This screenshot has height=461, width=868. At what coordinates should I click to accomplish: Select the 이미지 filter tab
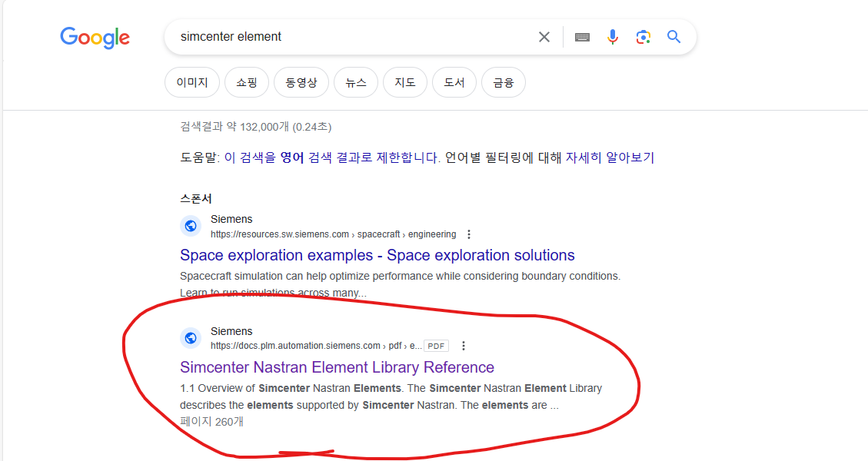(x=192, y=82)
